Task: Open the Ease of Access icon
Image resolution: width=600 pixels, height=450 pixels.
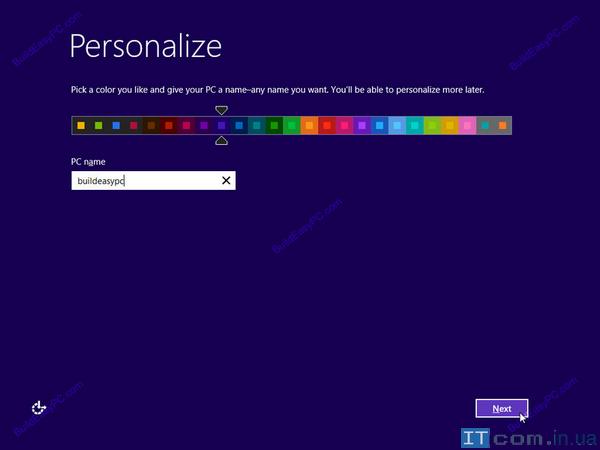Action: (39, 407)
